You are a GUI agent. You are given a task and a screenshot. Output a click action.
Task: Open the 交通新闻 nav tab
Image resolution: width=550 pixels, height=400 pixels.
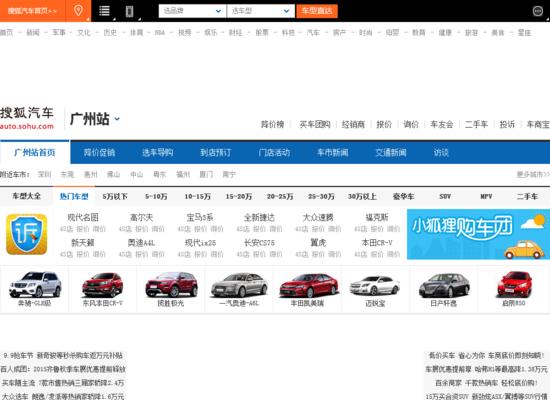(391, 152)
